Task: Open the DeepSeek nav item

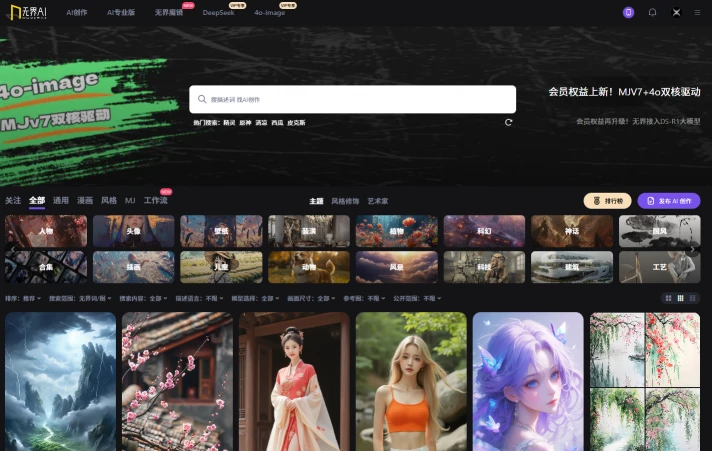Action: click(x=218, y=12)
